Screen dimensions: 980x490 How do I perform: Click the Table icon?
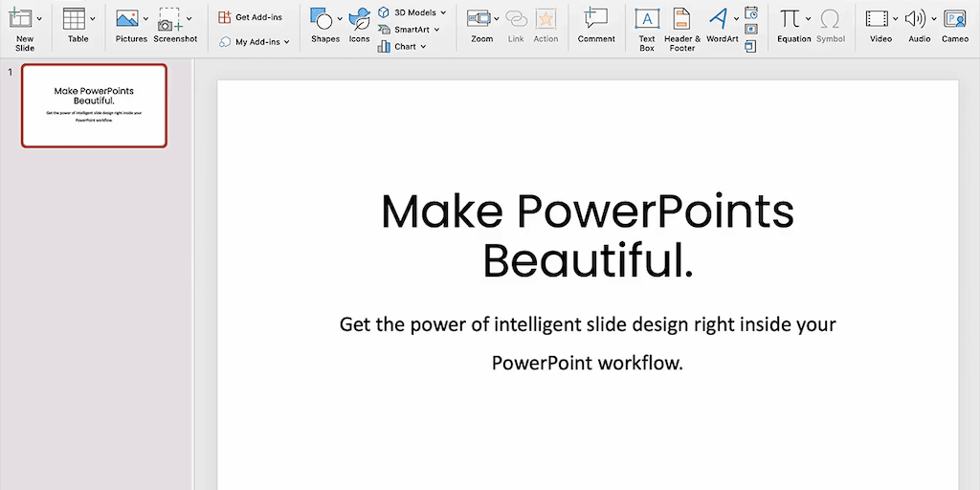pyautogui.click(x=75, y=19)
